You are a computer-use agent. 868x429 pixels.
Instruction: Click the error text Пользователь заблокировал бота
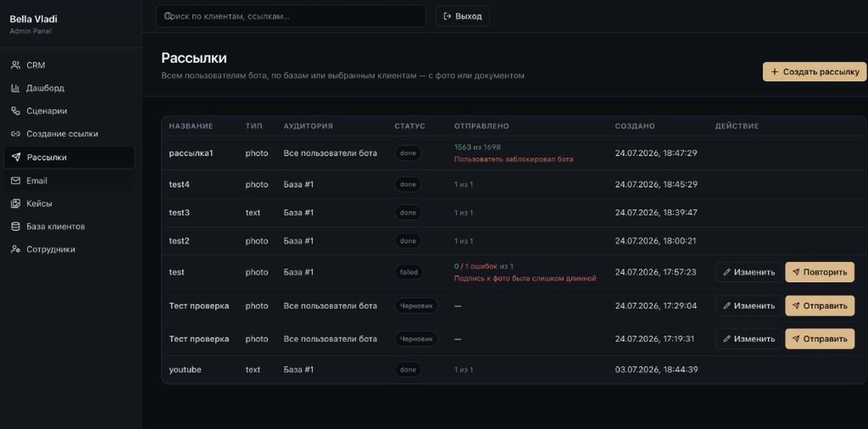pyautogui.click(x=514, y=159)
